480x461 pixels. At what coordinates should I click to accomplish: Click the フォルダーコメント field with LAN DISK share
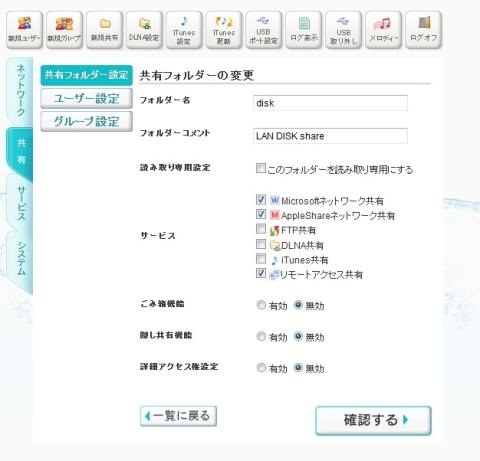pos(330,136)
